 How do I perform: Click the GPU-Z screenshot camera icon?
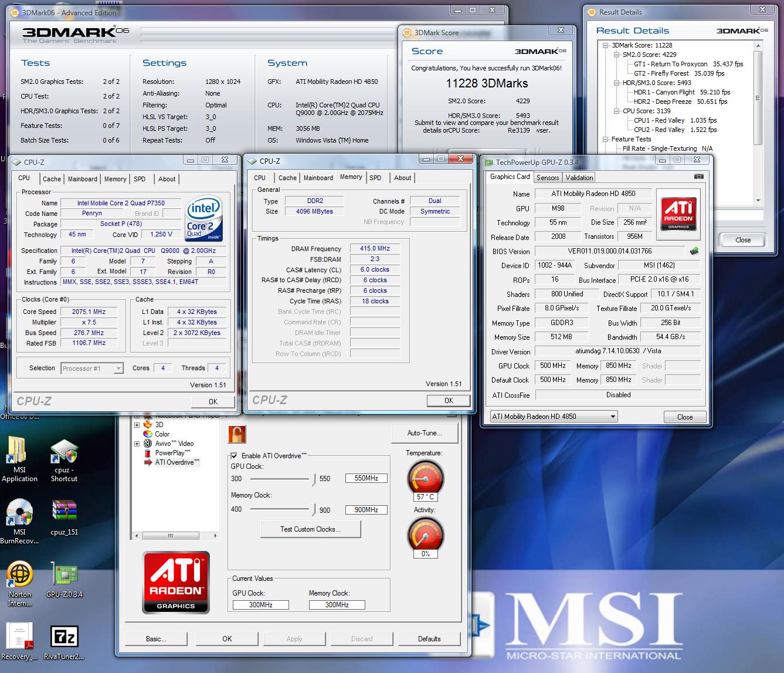698,176
